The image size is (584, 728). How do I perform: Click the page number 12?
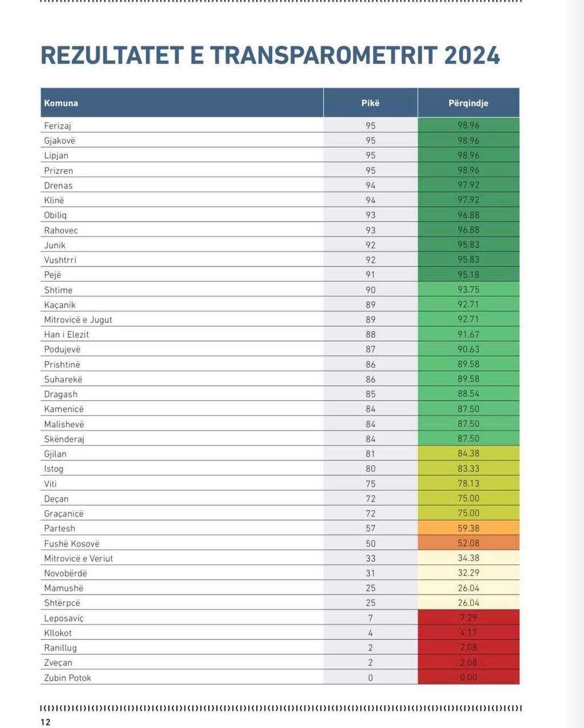(46, 722)
